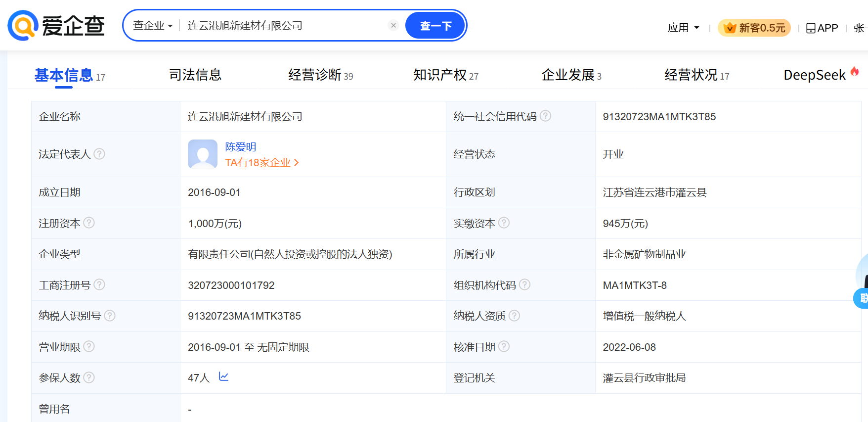The width and height of the screenshot is (868, 422).
Task: Open the 经营诊断 tab
Action: 320,75
